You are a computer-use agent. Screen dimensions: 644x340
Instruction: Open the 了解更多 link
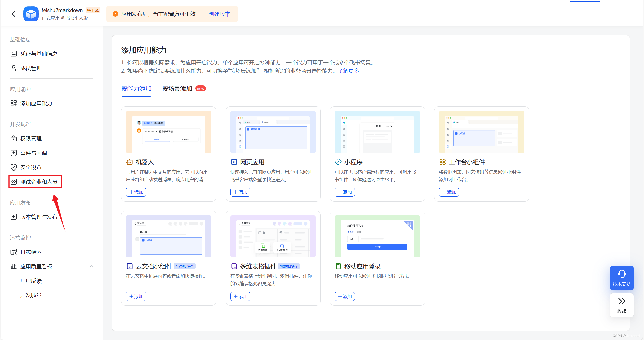348,71
